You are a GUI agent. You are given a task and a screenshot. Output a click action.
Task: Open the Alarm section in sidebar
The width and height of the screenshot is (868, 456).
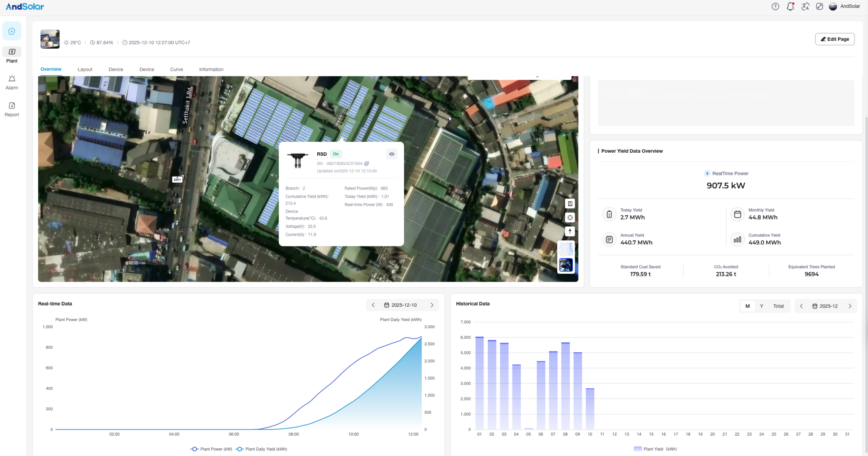tap(12, 82)
